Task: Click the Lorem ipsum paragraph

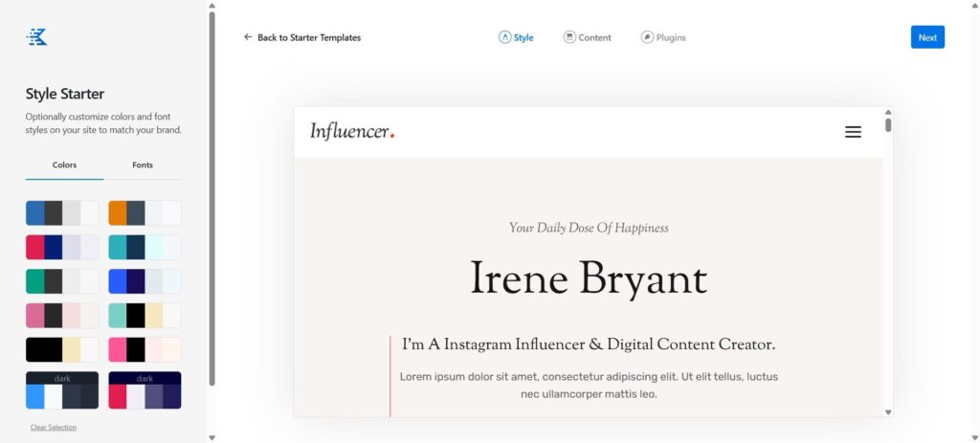Action: pyautogui.click(x=589, y=386)
